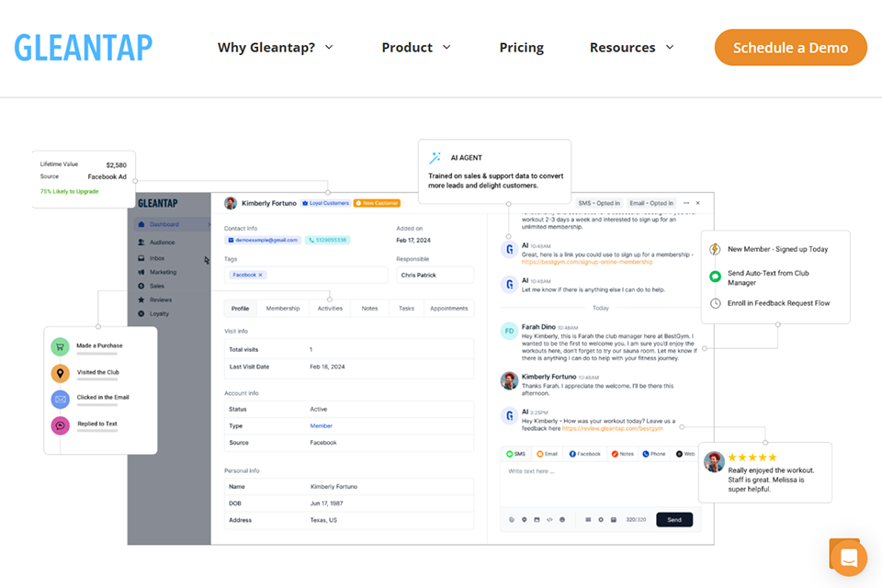Screen dimensions: 882x588
Task: Click the Loyal Customers badge
Action: point(325,203)
